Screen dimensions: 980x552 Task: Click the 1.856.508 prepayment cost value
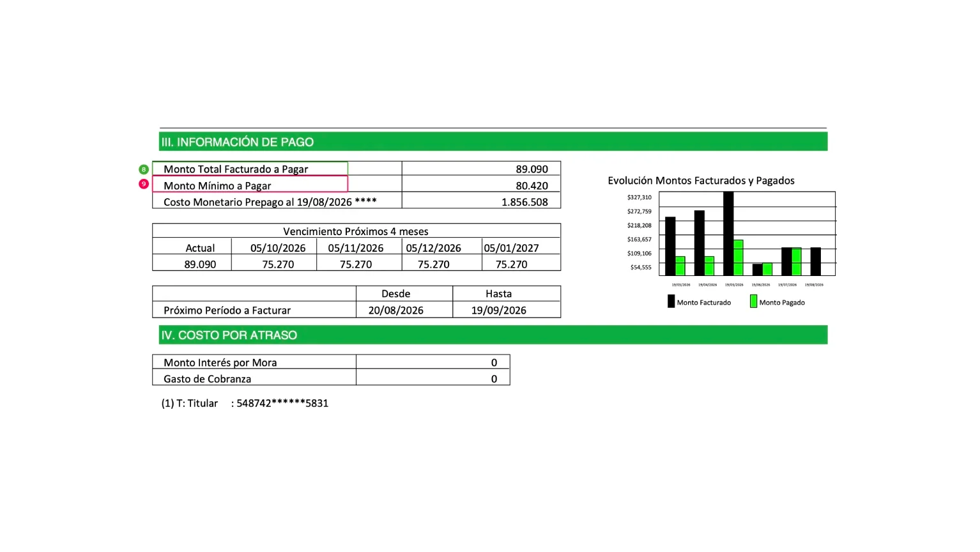pyautogui.click(x=524, y=202)
